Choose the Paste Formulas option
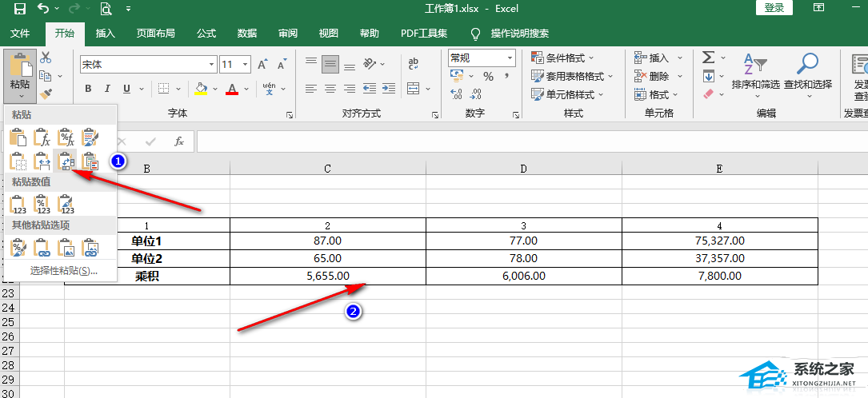The height and width of the screenshot is (398, 868). pyautogui.click(x=42, y=137)
